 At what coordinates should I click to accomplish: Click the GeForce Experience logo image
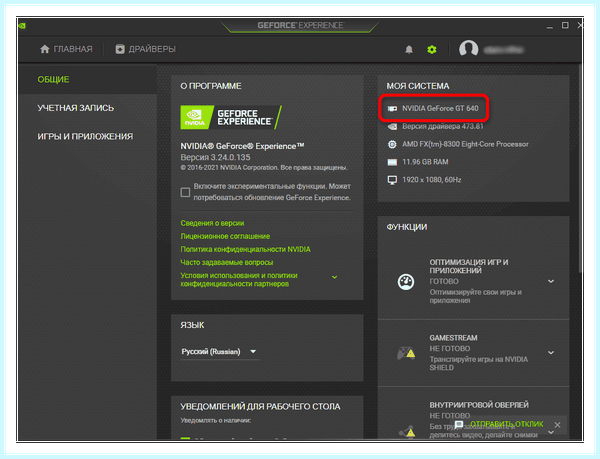click(x=231, y=117)
